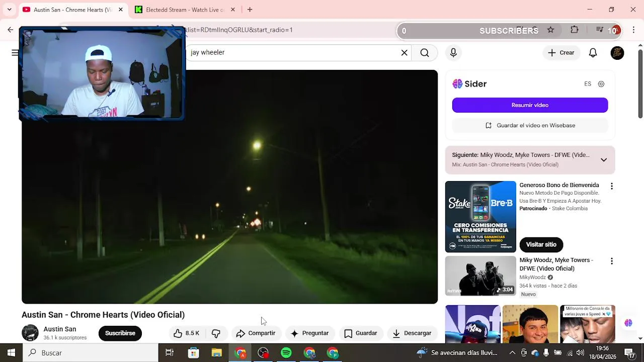Open the Austin San channel name link

[x=60, y=329]
